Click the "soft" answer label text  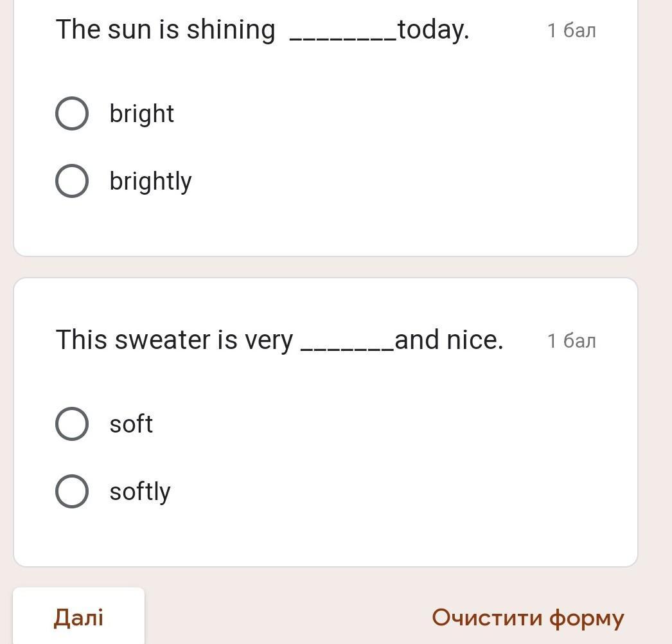pyautogui.click(x=131, y=424)
